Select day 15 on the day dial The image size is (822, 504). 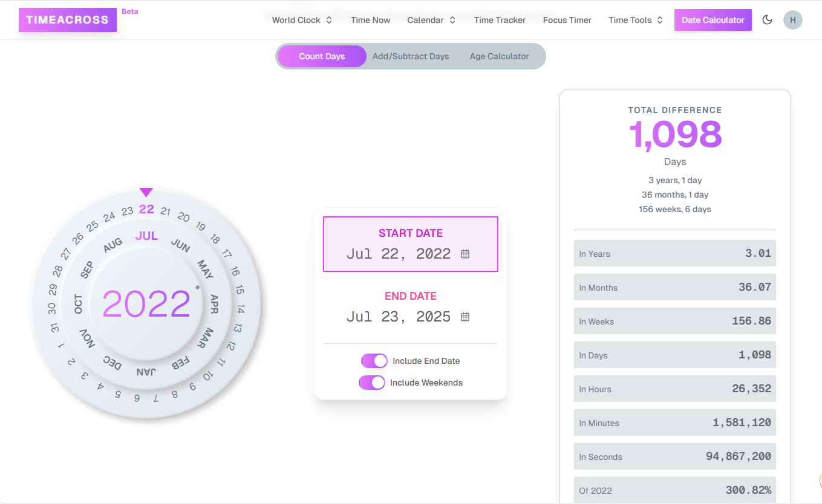click(x=240, y=290)
